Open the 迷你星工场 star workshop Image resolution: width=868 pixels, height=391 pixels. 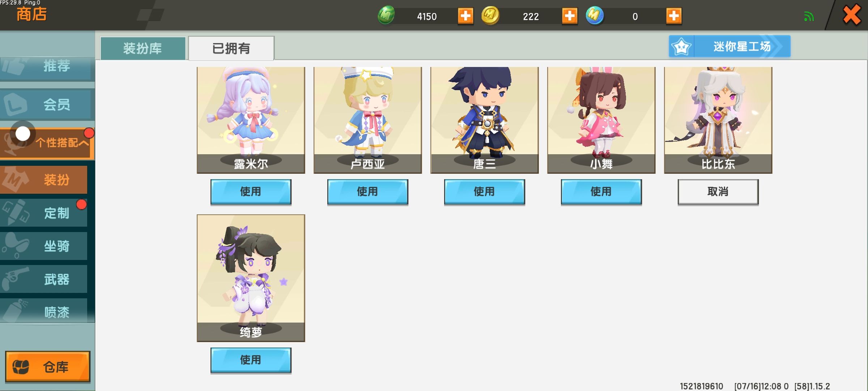coord(729,46)
